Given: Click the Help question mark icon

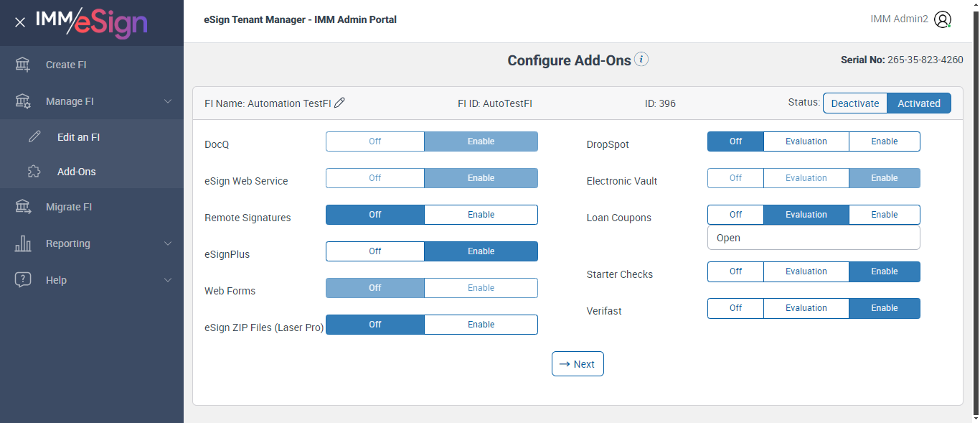Looking at the screenshot, I should point(23,280).
